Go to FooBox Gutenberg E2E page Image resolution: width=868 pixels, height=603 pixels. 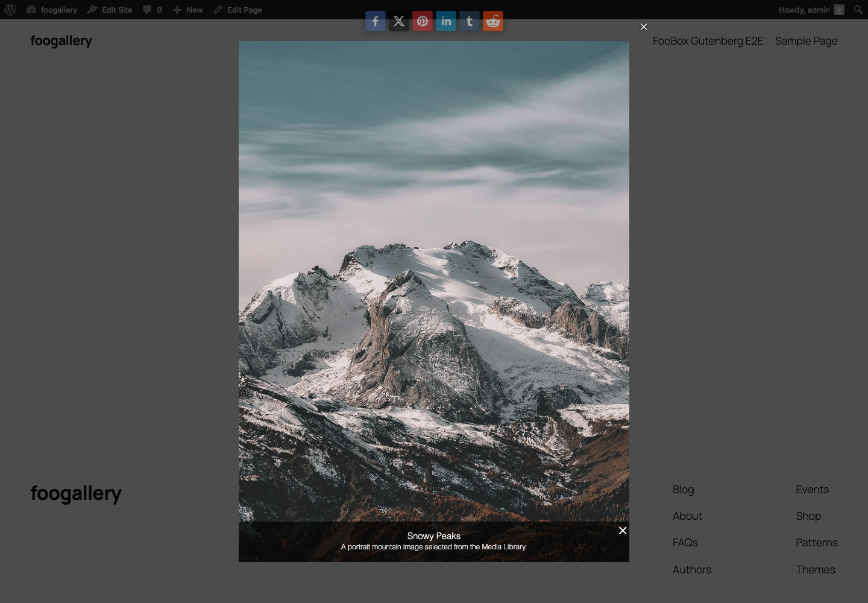click(708, 41)
